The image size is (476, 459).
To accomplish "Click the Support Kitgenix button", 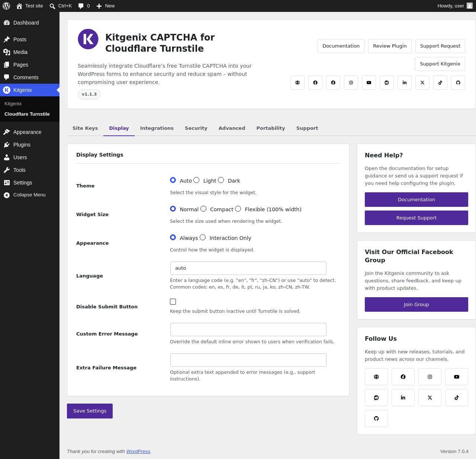I will (440, 64).
